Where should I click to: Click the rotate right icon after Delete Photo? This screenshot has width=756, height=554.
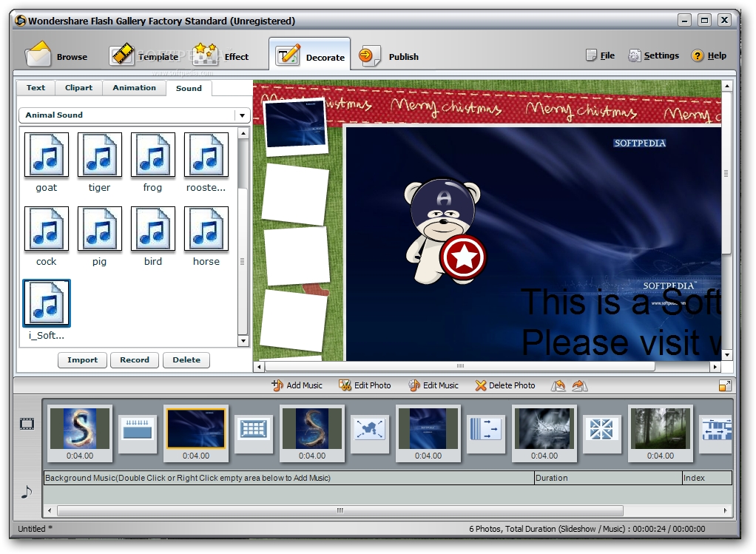pyautogui.click(x=579, y=385)
